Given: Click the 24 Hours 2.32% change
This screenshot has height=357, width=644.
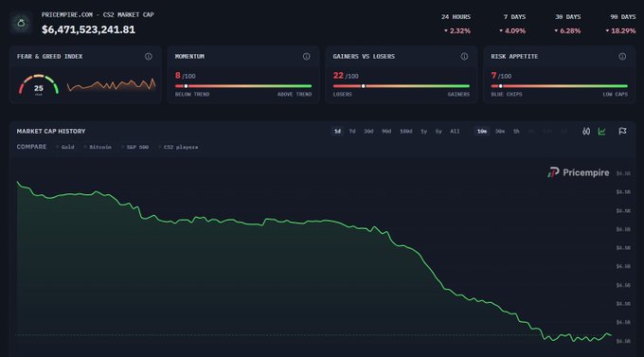Looking at the screenshot, I should click(456, 31).
